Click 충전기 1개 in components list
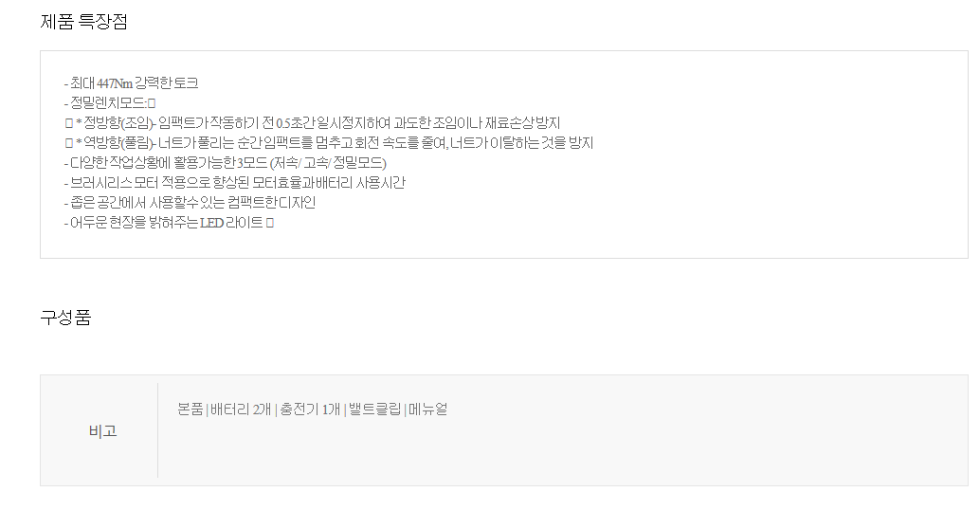This screenshot has width=980, height=510. (310, 410)
